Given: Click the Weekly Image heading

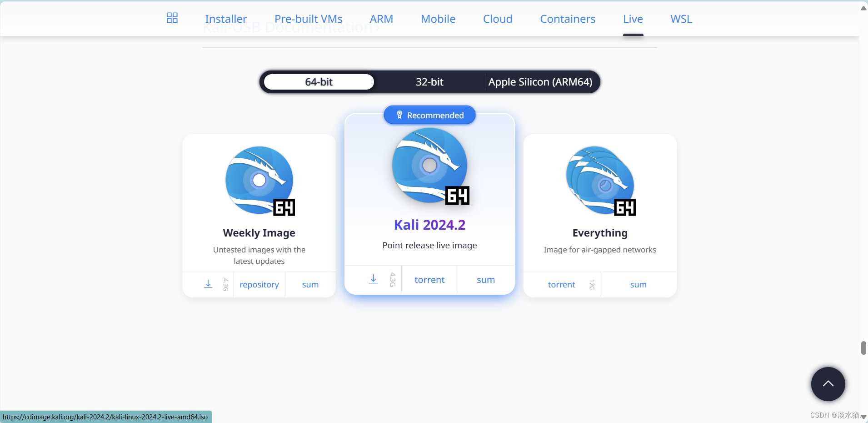Looking at the screenshot, I should (x=259, y=233).
